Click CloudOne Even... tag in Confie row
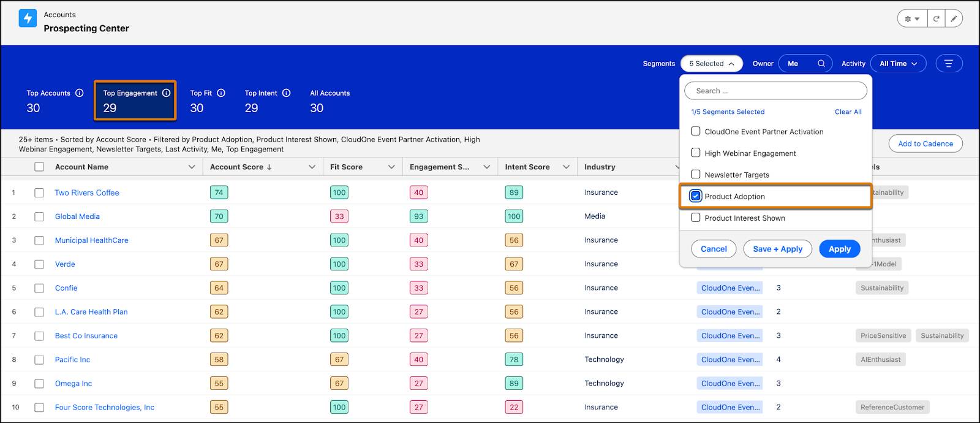The height and width of the screenshot is (423, 980). (729, 288)
